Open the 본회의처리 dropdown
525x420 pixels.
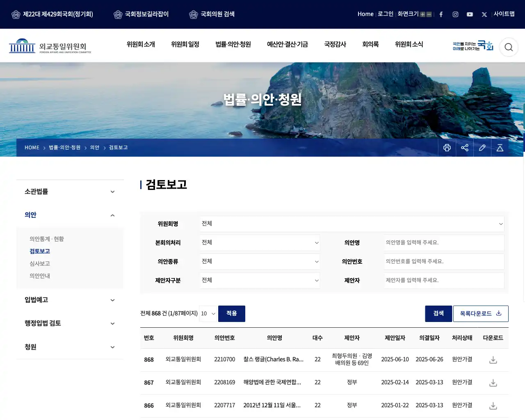260,243
